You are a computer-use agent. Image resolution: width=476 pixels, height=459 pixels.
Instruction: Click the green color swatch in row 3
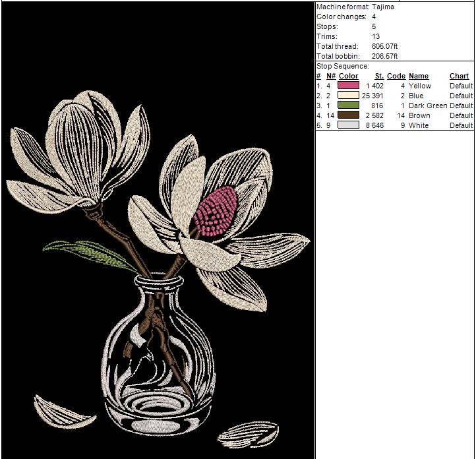click(x=348, y=105)
